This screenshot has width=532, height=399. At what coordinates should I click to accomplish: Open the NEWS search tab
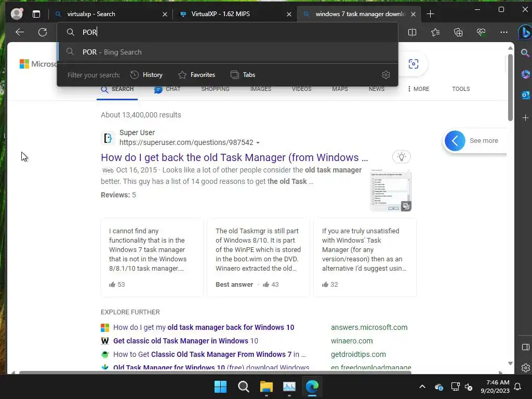(x=377, y=89)
